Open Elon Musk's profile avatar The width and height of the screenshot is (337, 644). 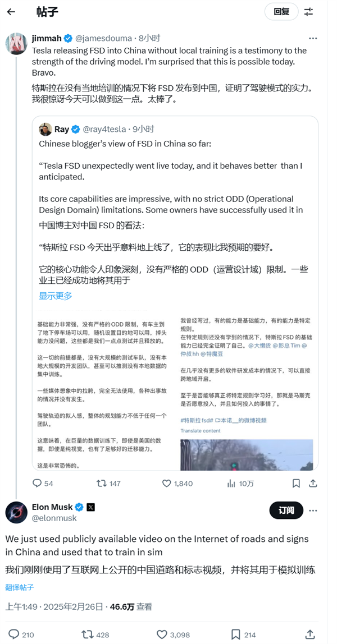(16, 513)
